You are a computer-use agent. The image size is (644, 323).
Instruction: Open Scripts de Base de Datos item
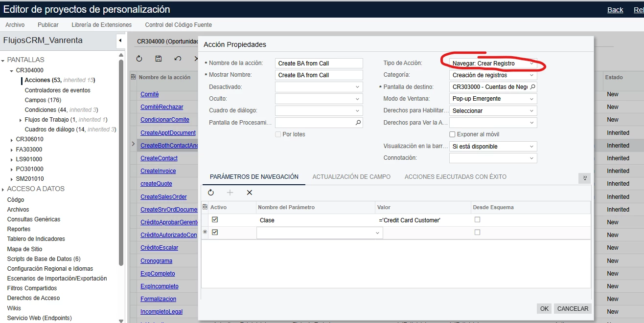coord(44,258)
